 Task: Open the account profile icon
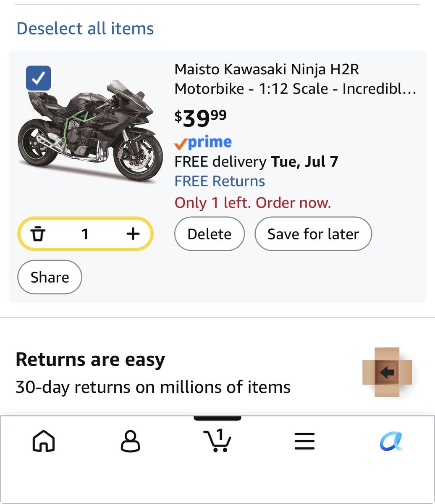tap(131, 441)
